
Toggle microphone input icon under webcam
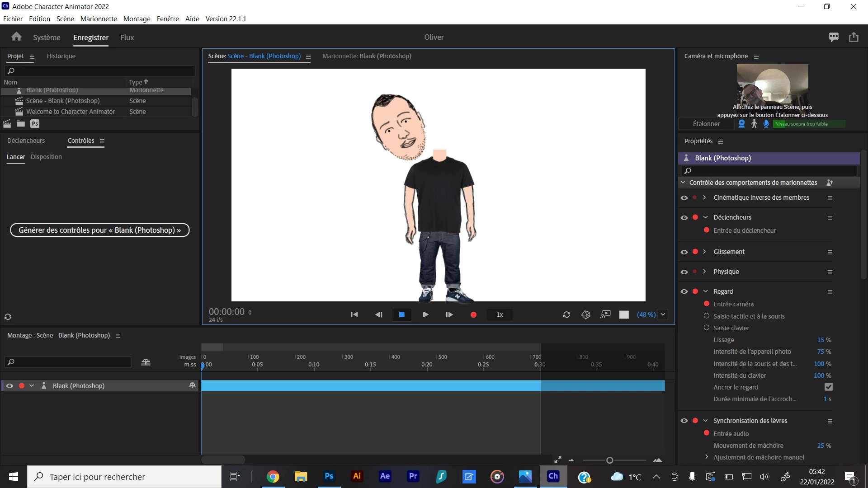766,124
